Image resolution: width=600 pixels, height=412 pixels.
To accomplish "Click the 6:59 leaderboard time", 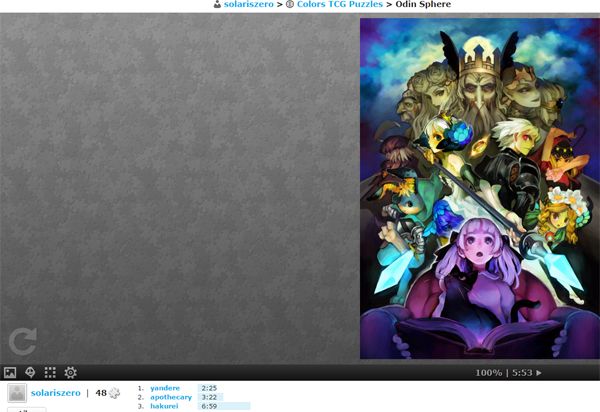I will pyautogui.click(x=209, y=406).
